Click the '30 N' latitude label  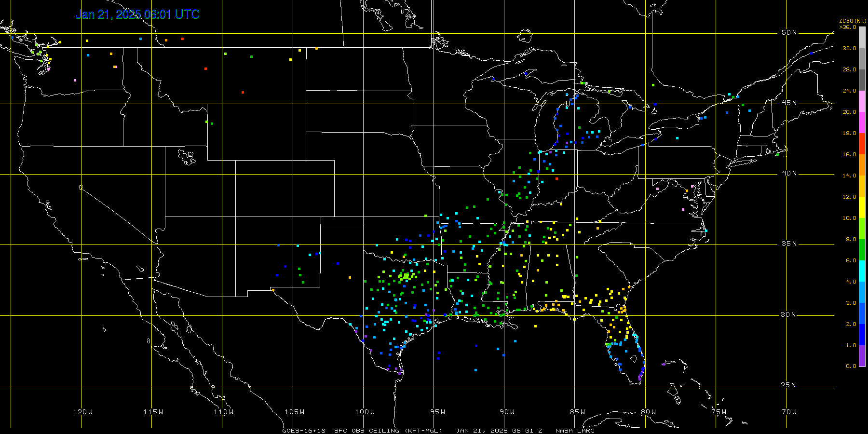tap(789, 314)
